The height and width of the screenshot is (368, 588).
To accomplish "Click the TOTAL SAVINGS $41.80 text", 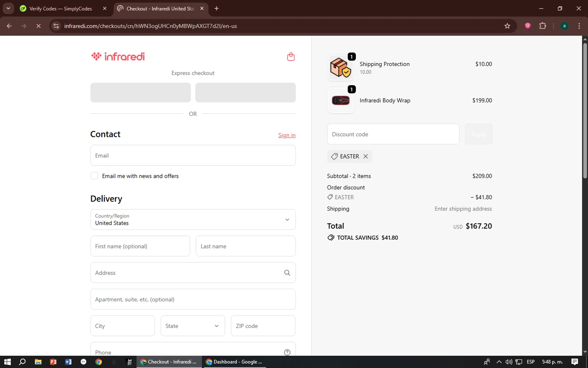I will (367, 238).
